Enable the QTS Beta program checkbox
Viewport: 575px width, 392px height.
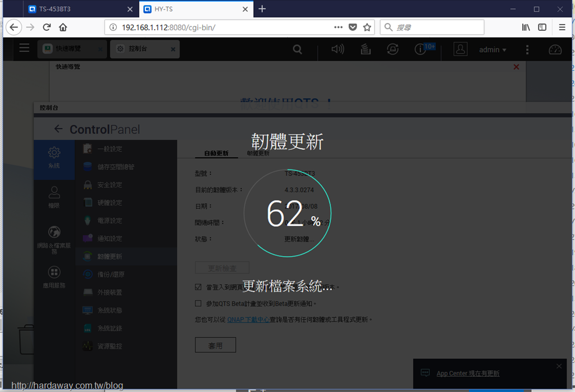pos(198,303)
